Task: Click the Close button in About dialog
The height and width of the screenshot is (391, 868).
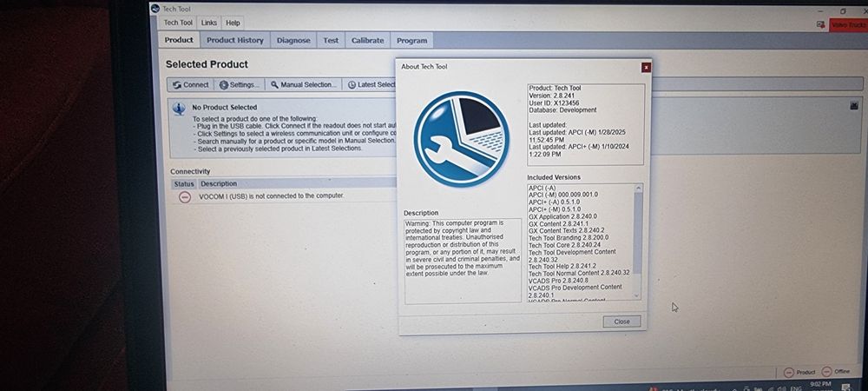Action: coord(621,321)
